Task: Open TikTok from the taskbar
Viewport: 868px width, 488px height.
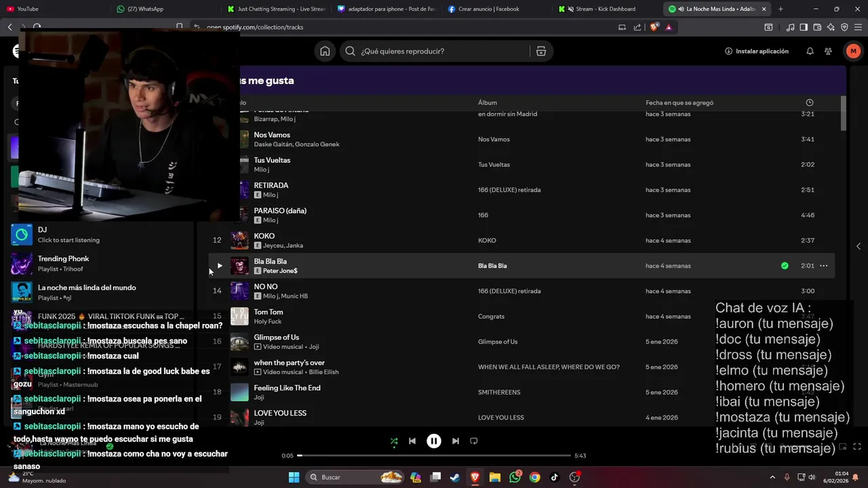Action: click(555, 477)
